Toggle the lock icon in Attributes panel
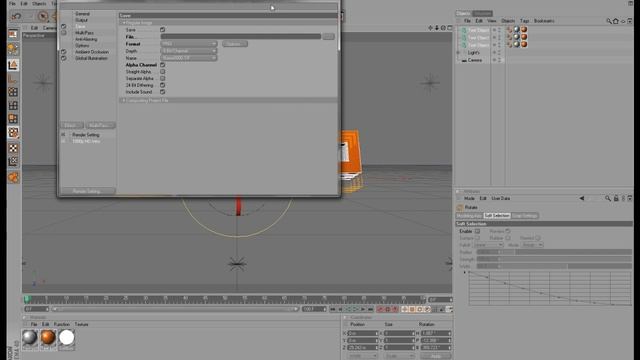 click(x=616, y=198)
